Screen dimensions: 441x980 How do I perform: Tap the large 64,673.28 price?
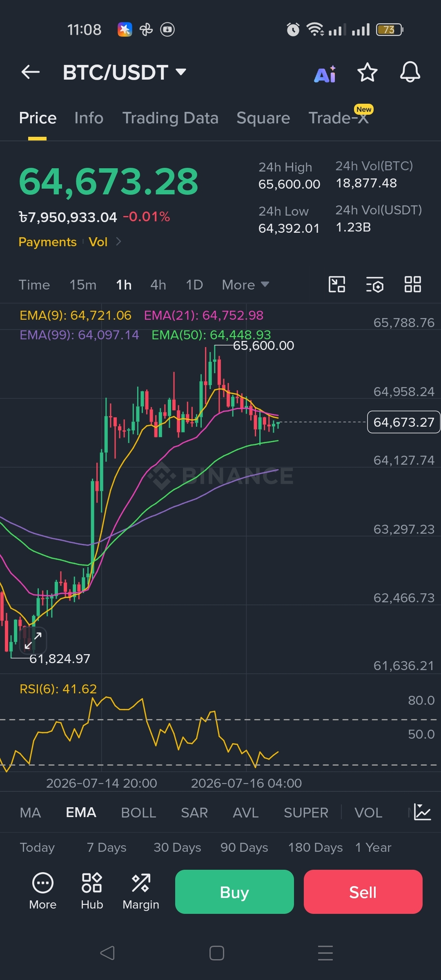(x=109, y=181)
